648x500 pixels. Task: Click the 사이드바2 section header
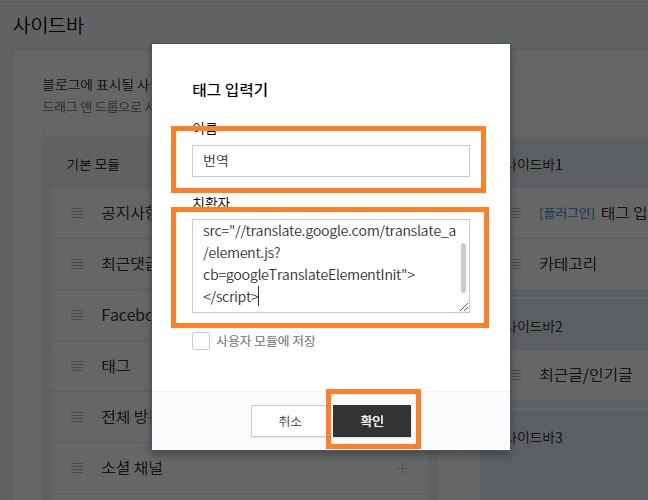[536, 326]
